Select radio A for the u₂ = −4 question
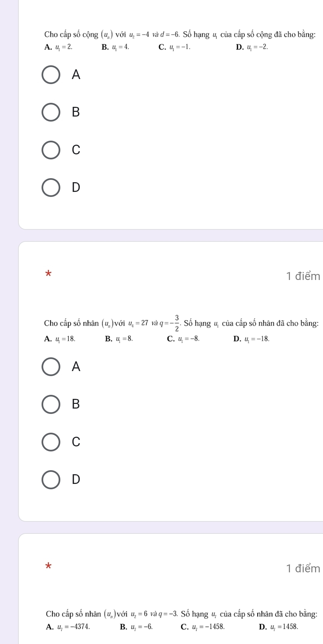This screenshot has height=644, width=323. coord(51,75)
